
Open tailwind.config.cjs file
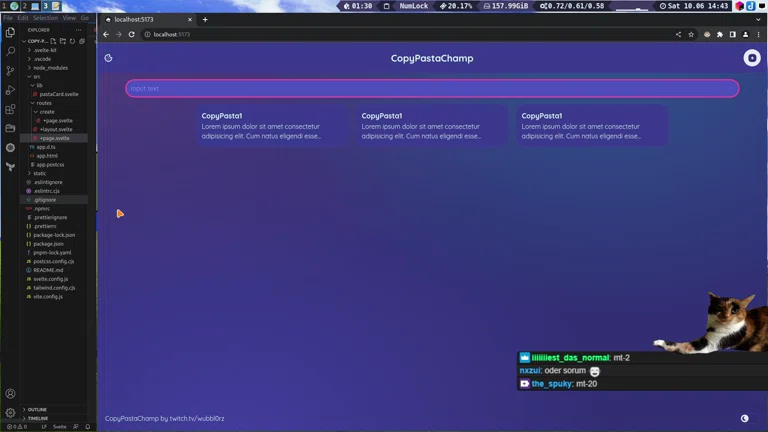54,288
